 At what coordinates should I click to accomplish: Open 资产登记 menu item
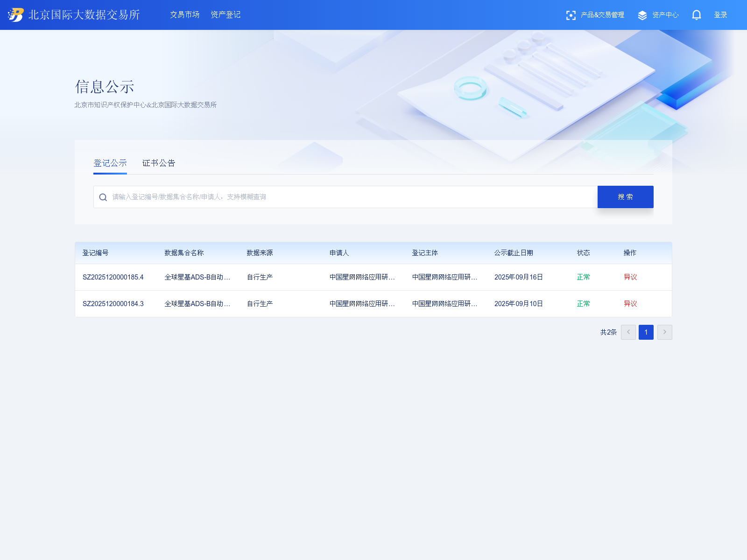coord(226,15)
